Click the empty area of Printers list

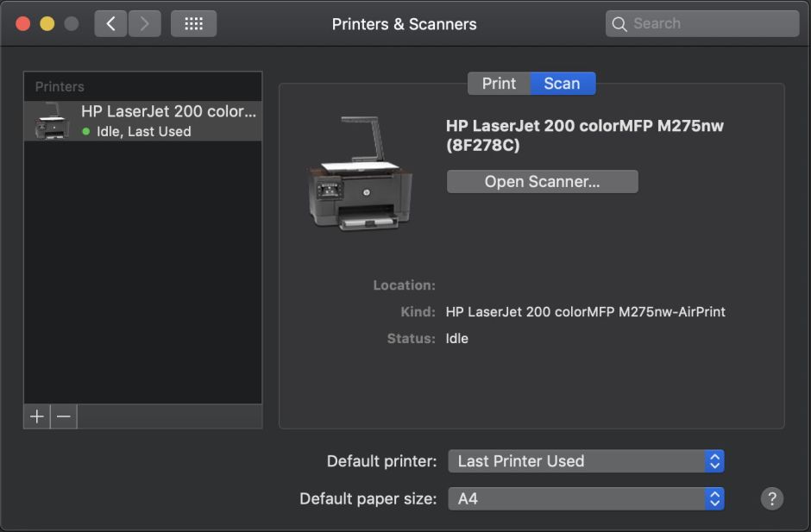coord(142,276)
